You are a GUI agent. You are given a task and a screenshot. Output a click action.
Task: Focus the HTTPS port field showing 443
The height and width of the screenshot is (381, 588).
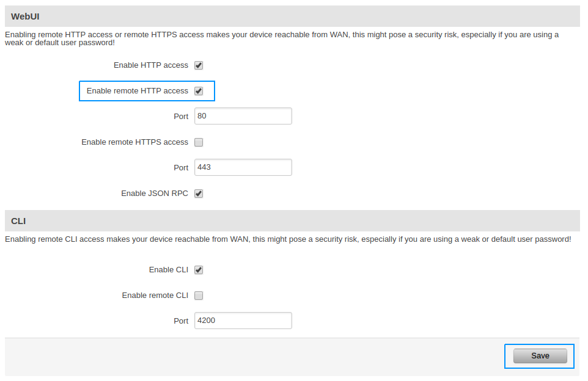(x=243, y=167)
